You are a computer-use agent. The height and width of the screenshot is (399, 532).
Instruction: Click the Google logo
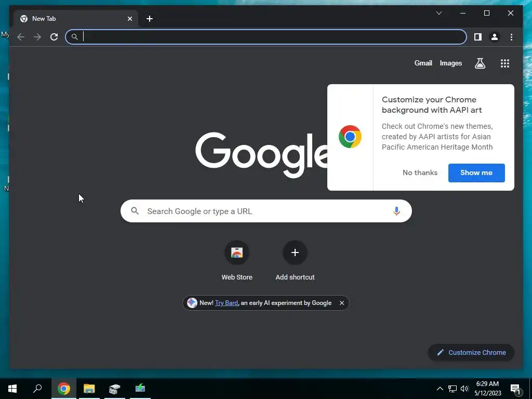(261, 154)
